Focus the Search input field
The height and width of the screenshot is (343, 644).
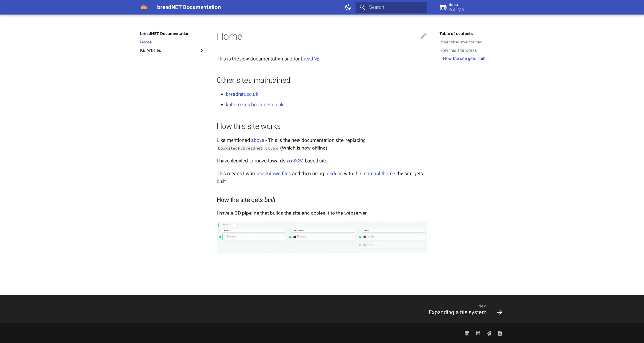point(391,7)
